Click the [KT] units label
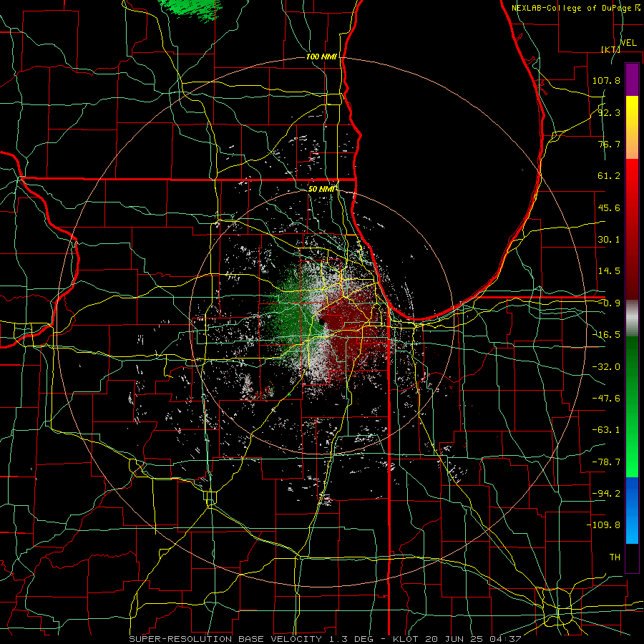The width and height of the screenshot is (644, 644). click(x=610, y=49)
